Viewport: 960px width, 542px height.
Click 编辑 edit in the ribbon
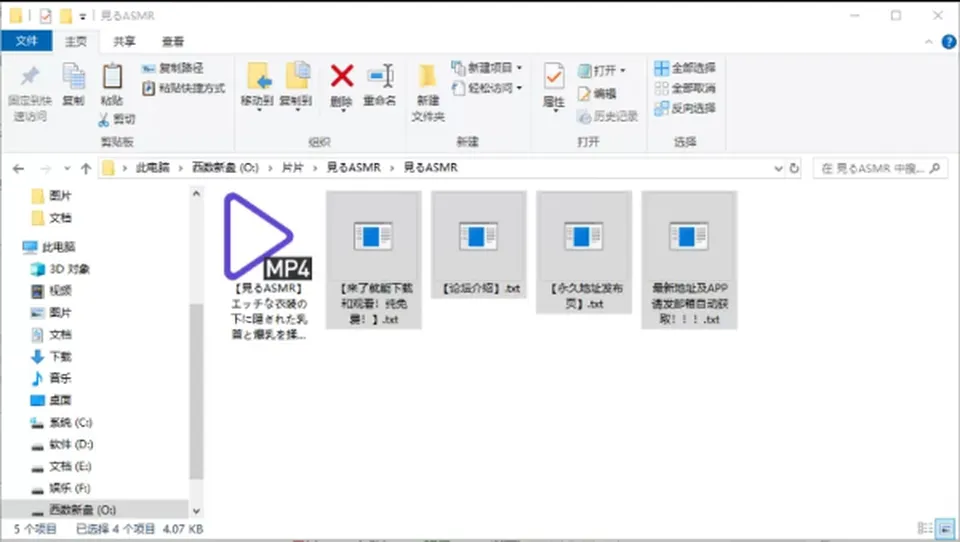pos(597,94)
